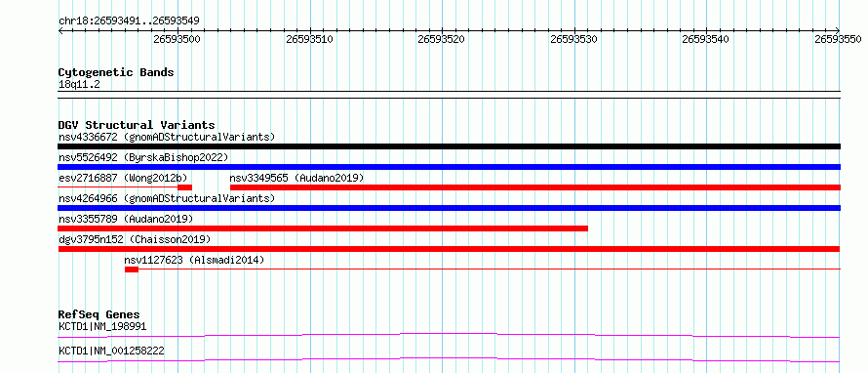Image resolution: width=868 pixels, height=373 pixels.
Task: Click variant label nsv3355789 (Audano2019)
Action: click(x=126, y=219)
